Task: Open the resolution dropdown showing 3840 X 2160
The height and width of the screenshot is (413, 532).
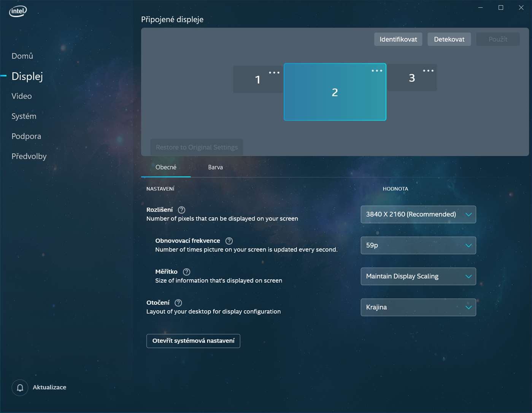Action: pos(418,214)
